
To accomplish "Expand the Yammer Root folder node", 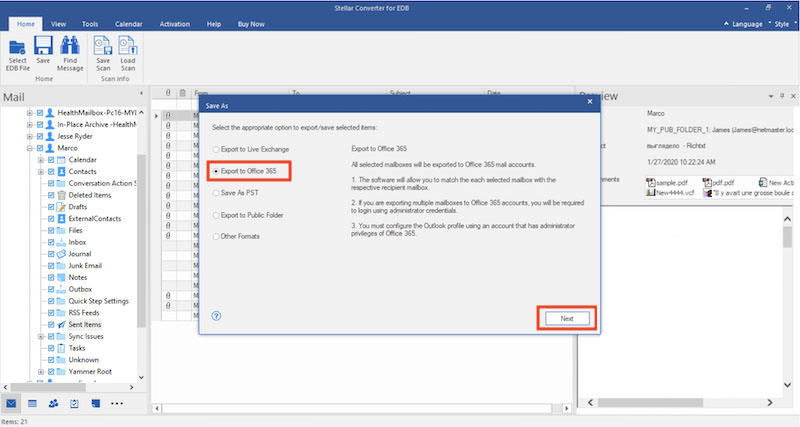I will coord(41,371).
